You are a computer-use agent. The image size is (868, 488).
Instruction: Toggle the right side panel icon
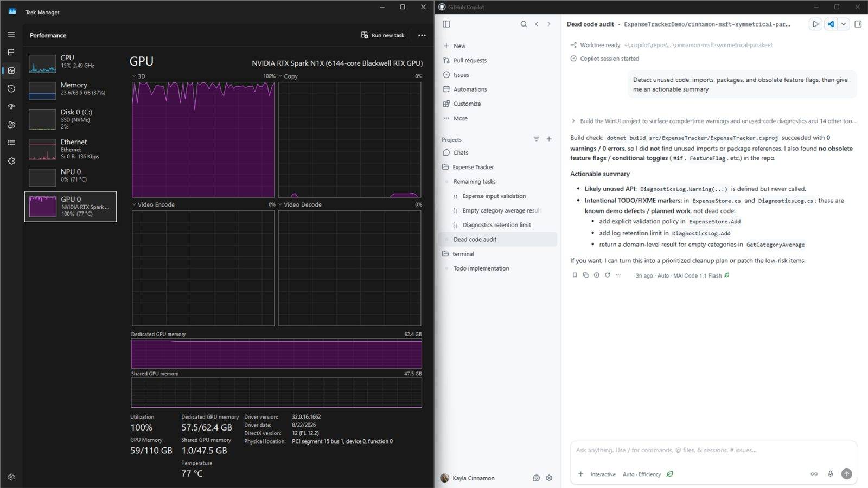pos(858,24)
